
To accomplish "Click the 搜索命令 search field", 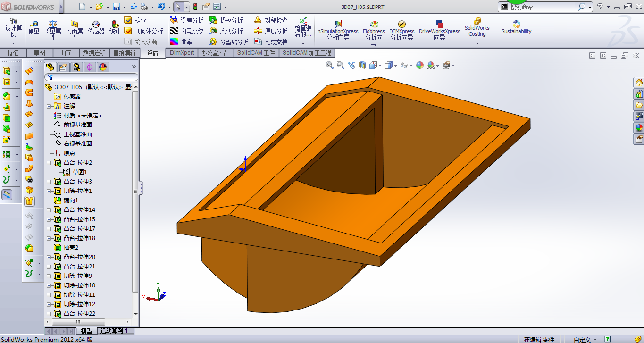I will tap(543, 7).
